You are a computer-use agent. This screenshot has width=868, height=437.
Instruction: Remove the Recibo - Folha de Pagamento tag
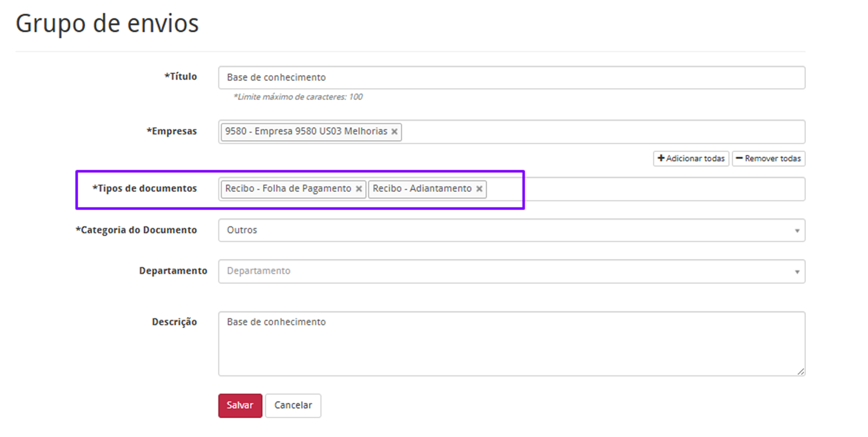[x=359, y=189]
